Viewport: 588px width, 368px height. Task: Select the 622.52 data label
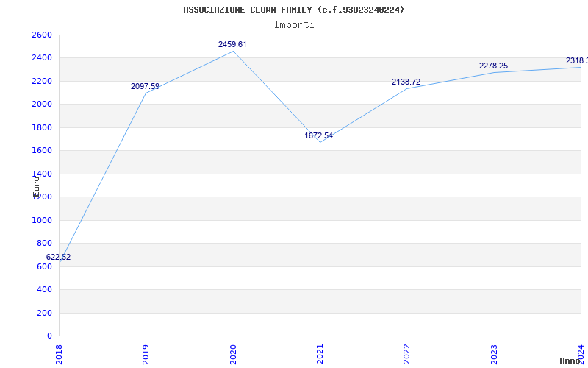click(x=59, y=257)
